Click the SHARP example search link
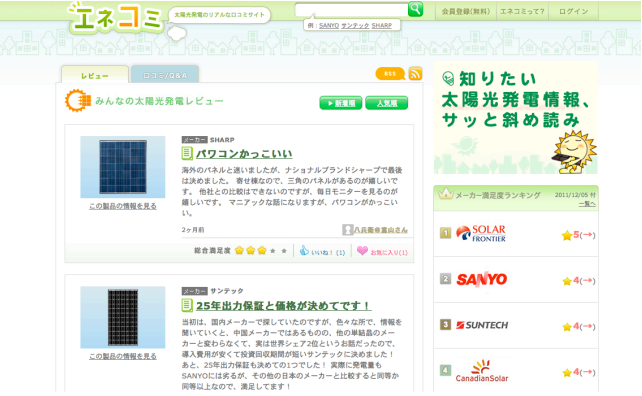This screenshot has height=396, width=642. click(382, 25)
